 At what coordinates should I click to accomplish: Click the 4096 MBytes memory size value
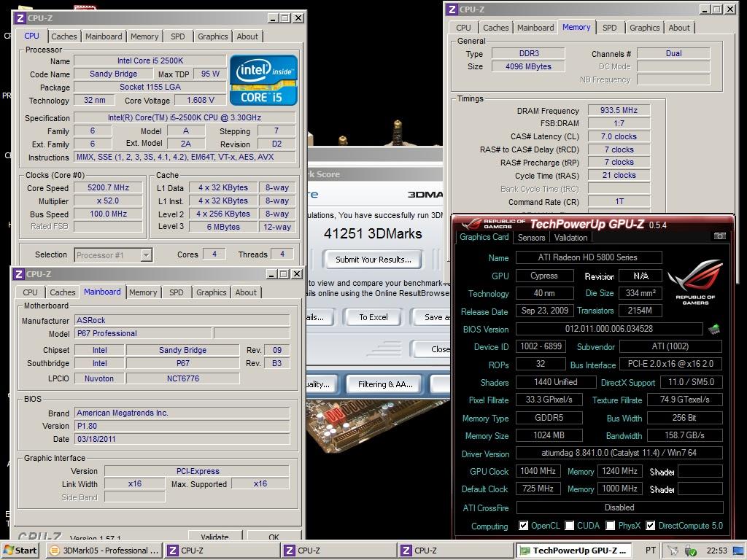pos(528,66)
